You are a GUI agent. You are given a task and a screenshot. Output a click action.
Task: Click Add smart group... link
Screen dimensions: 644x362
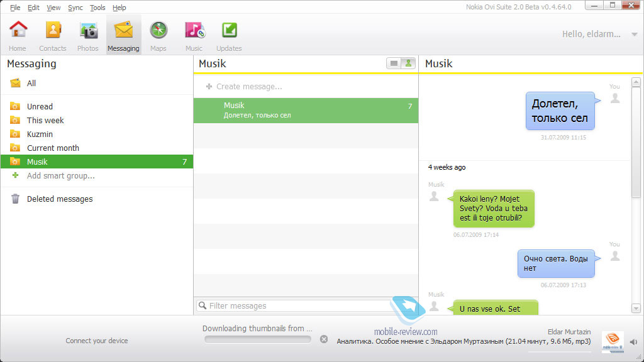tap(61, 176)
